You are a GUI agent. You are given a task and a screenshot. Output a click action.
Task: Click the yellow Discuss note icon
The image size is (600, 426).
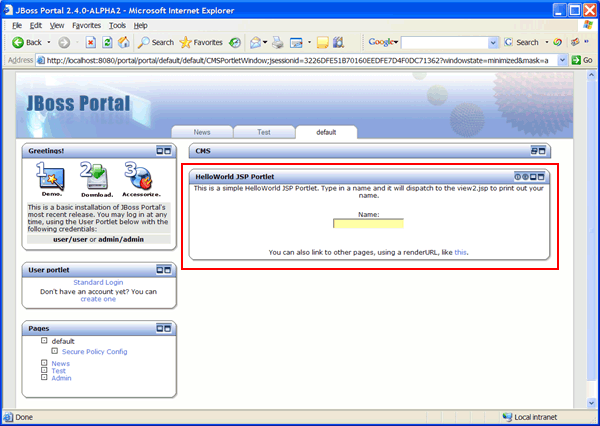click(323, 42)
